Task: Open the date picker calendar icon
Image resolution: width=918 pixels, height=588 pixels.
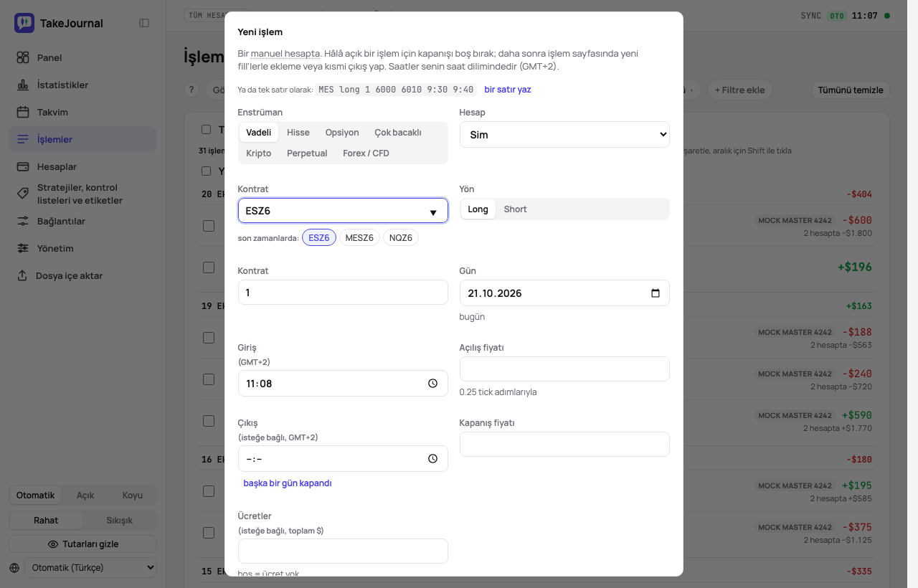Action: click(x=655, y=293)
